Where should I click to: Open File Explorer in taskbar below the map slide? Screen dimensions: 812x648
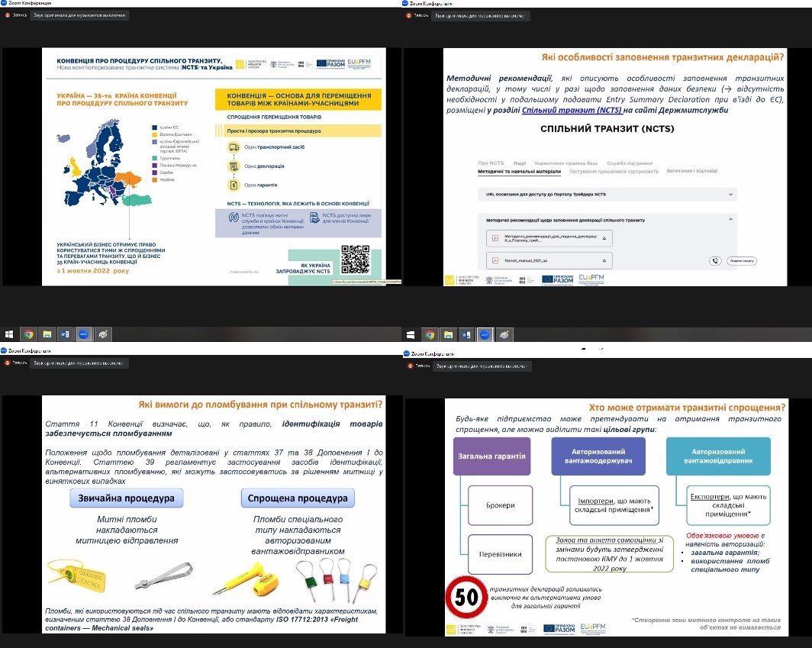[47, 334]
